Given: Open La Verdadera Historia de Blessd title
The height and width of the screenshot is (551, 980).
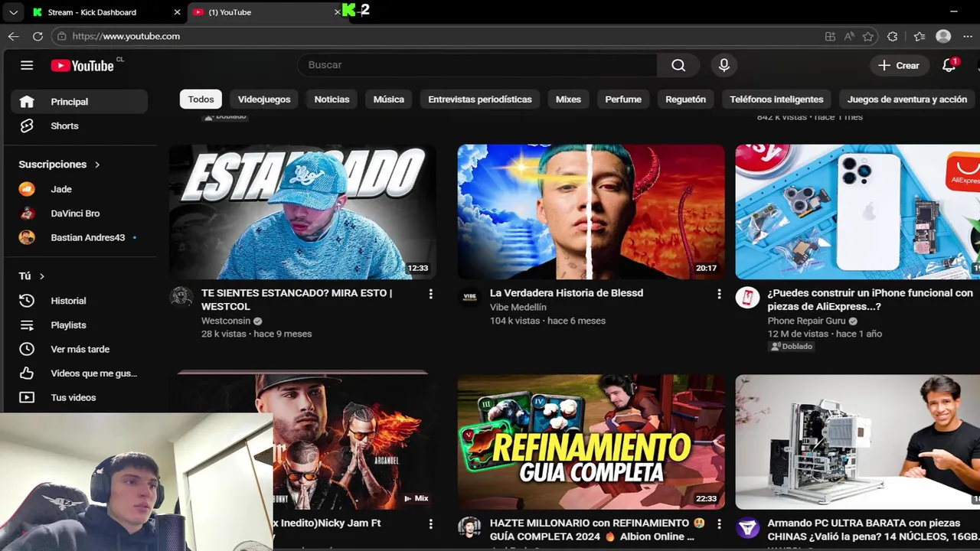Looking at the screenshot, I should (x=567, y=293).
